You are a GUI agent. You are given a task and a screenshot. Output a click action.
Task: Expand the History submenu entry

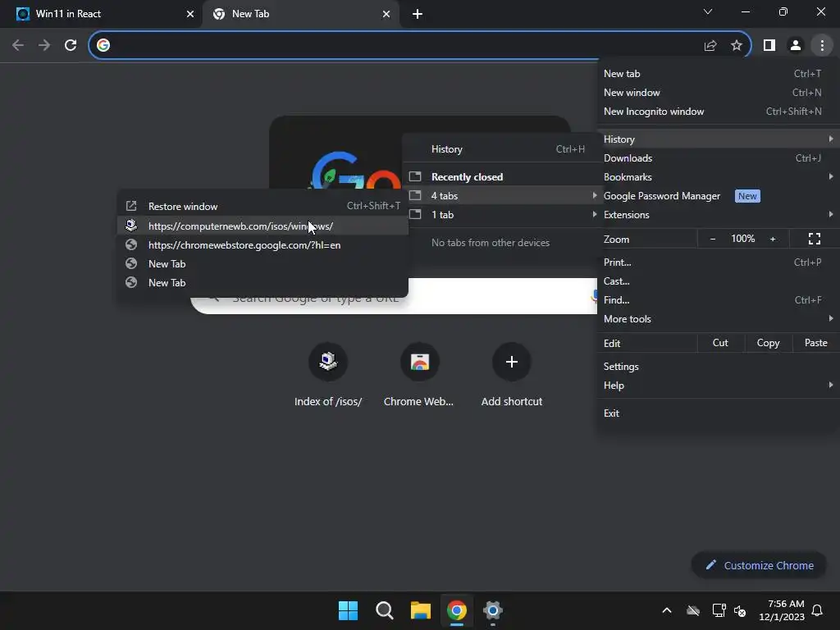(x=717, y=139)
